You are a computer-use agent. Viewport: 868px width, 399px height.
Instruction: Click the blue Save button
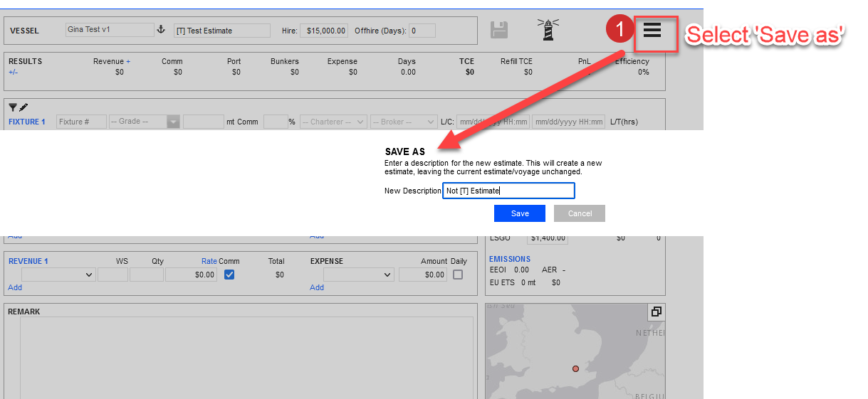pos(520,213)
